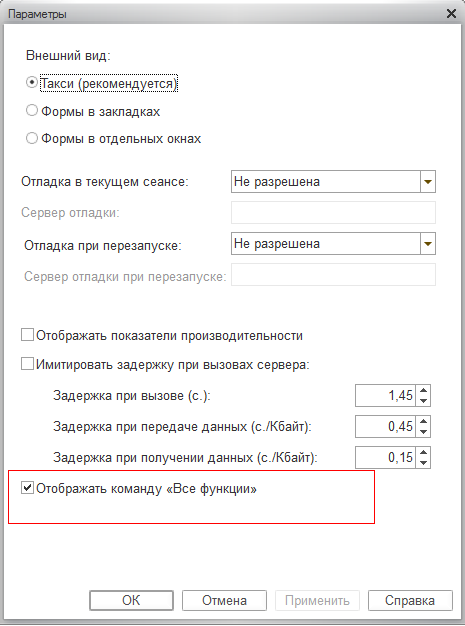Choose Формы в закладках appearance option

click(x=32, y=111)
